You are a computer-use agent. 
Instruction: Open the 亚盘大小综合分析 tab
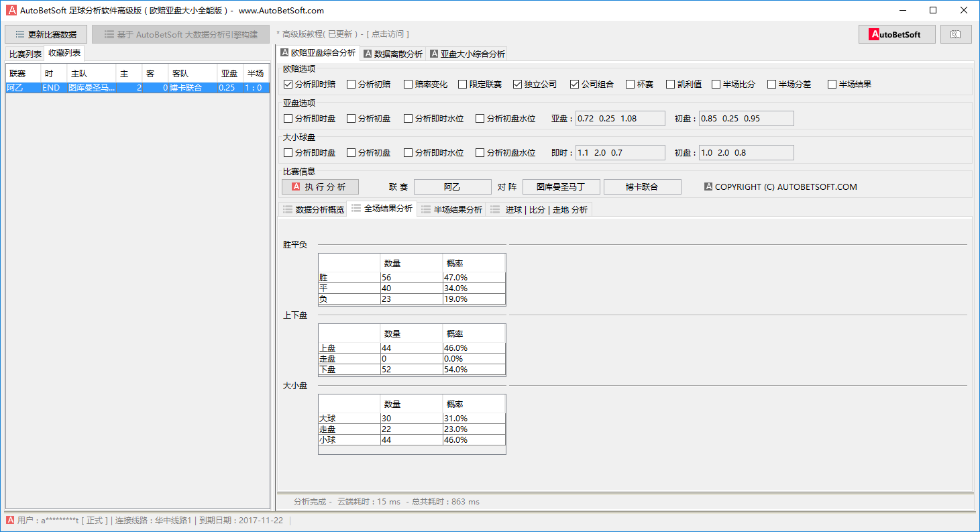point(467,54)
